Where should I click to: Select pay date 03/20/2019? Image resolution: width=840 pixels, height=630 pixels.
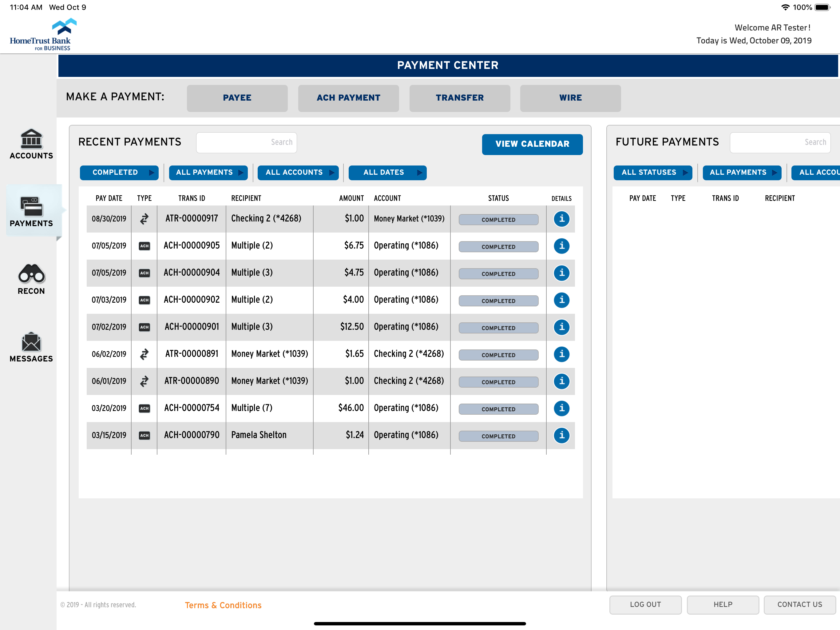[109, 409]
